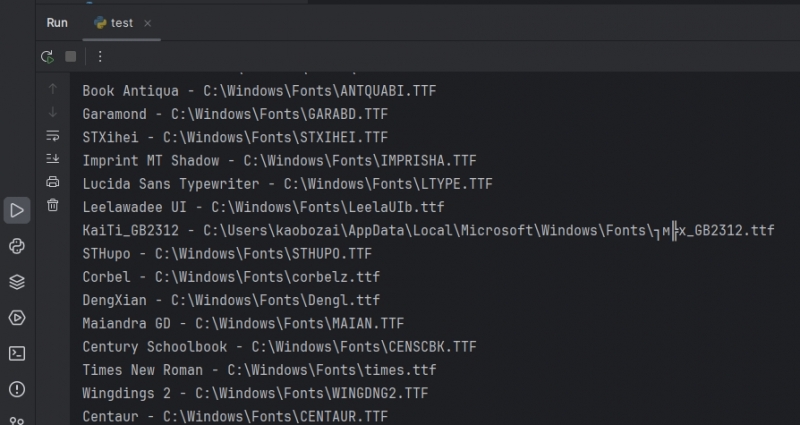800x425 pixels.
Task: Open the Run tool window from sidebar
Action: click(16, 209)
